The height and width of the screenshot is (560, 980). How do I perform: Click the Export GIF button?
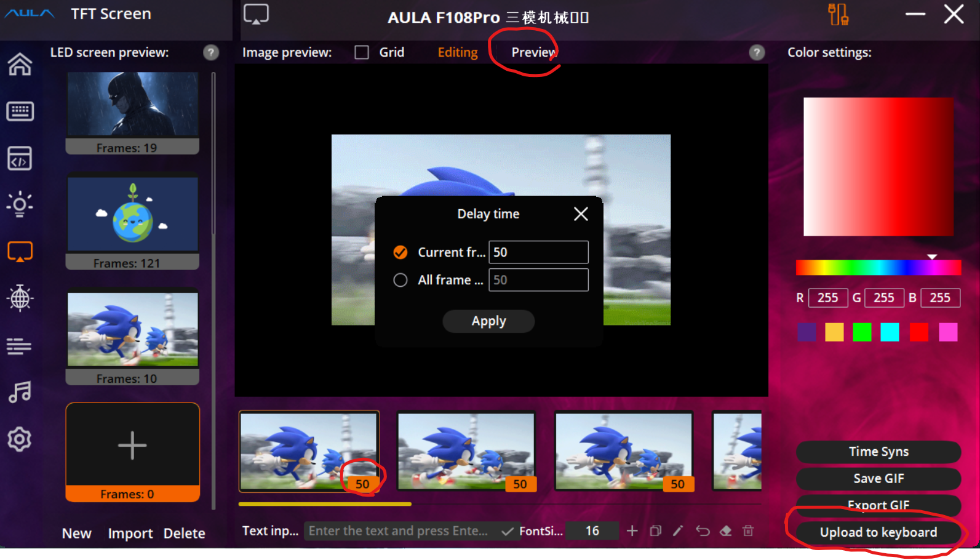tap(878, 505)
